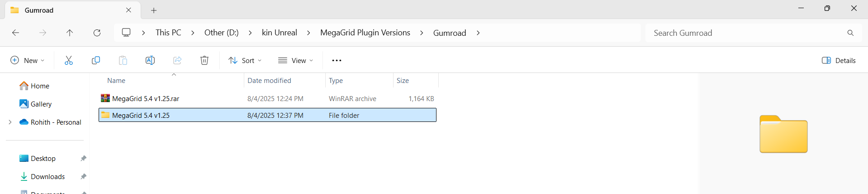This screenshot has width=868, height=194.
Task: Click the Copy icon in toolbar
Action: (96, 60)
